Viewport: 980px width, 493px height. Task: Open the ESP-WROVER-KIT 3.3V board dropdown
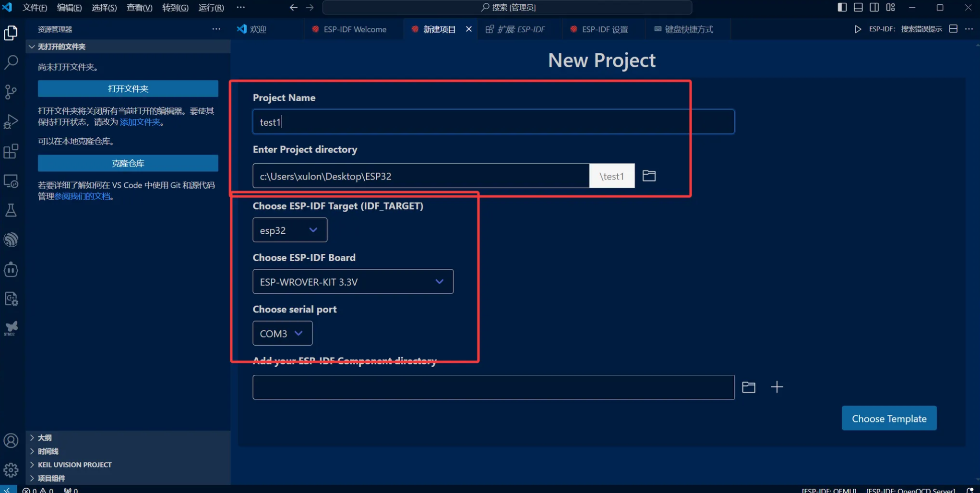click(353, 282)
